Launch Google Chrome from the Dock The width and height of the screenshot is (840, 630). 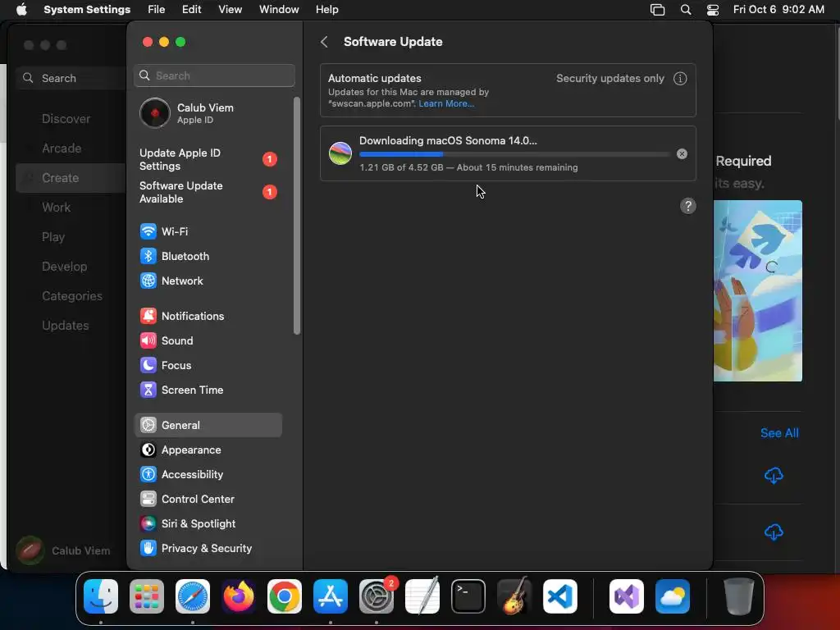[285, 596]
